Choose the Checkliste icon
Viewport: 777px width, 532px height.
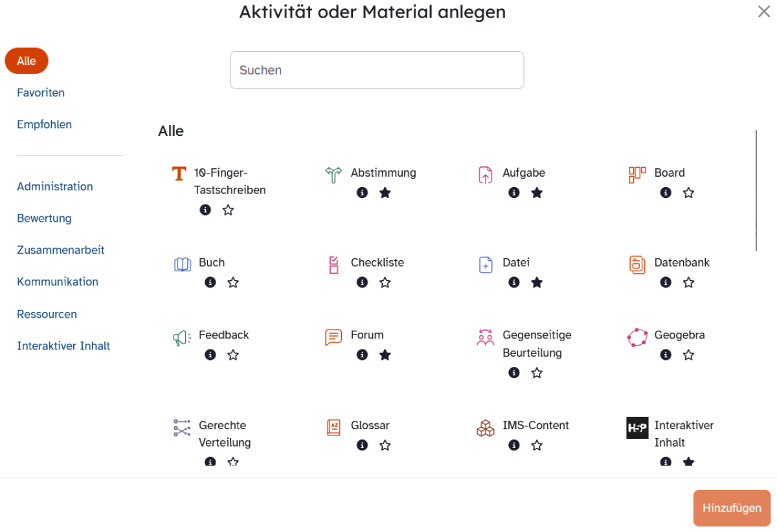point(334,265)
